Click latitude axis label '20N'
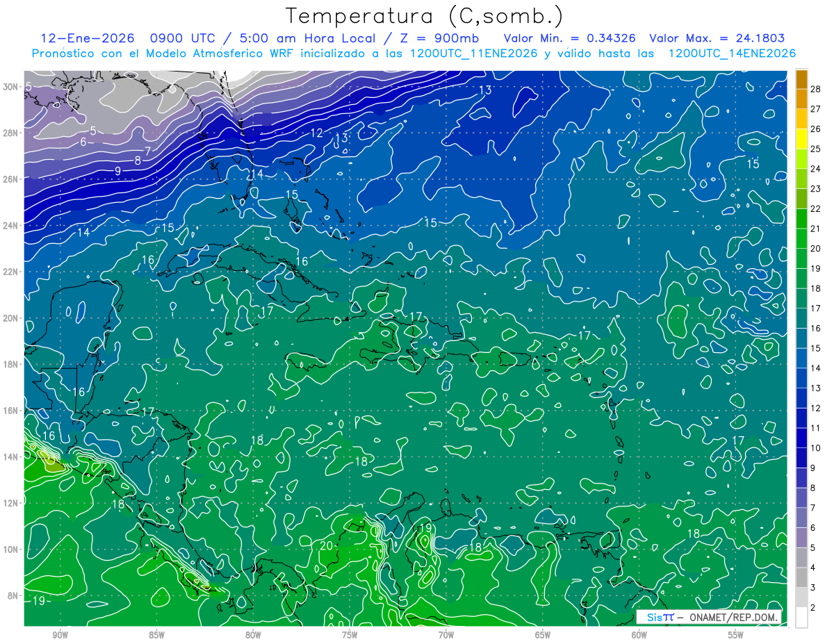 tap(11, 318)
